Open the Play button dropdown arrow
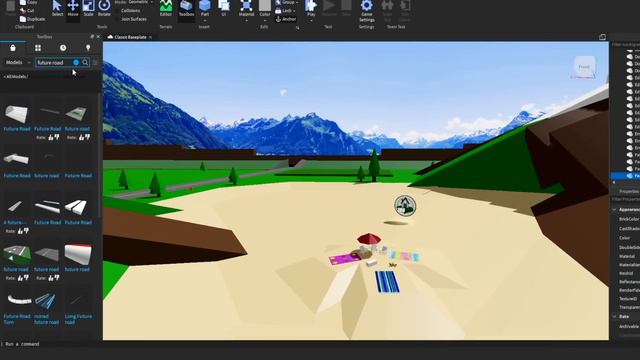640x360 pixels. pyautogui.click(x=311, y=20)
